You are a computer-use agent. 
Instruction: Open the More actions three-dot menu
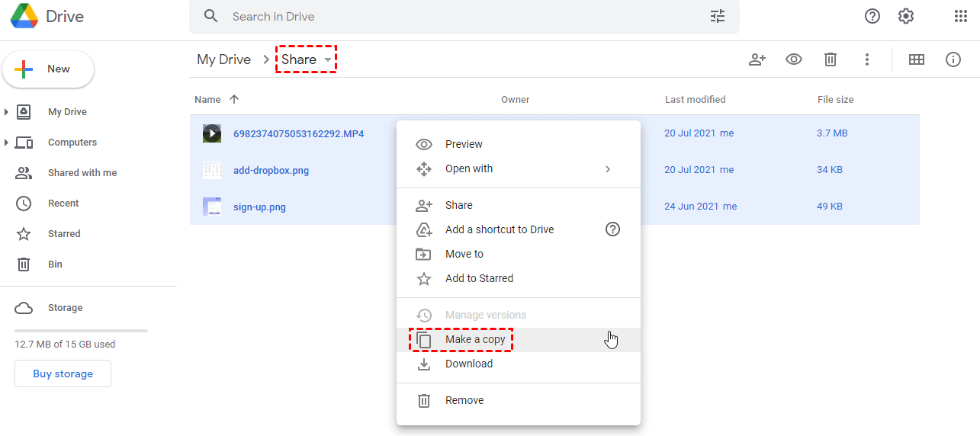(867, 59)
